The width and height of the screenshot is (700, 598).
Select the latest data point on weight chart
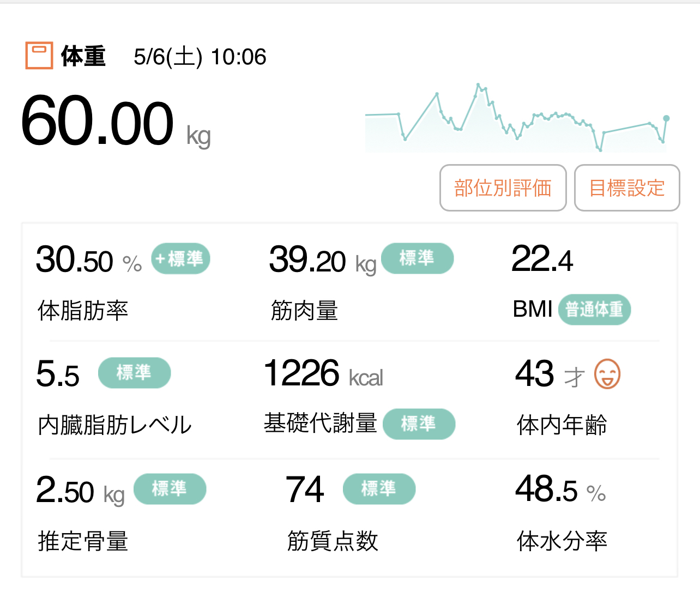point(666,118)
